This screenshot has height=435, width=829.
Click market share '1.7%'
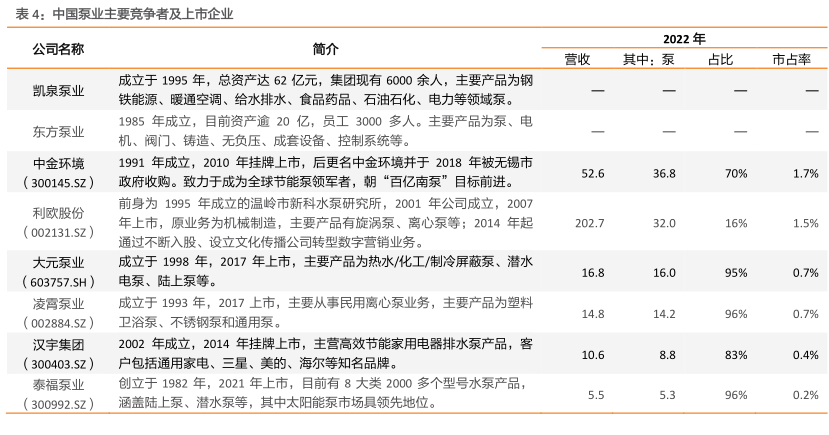(x=806, y=173)
